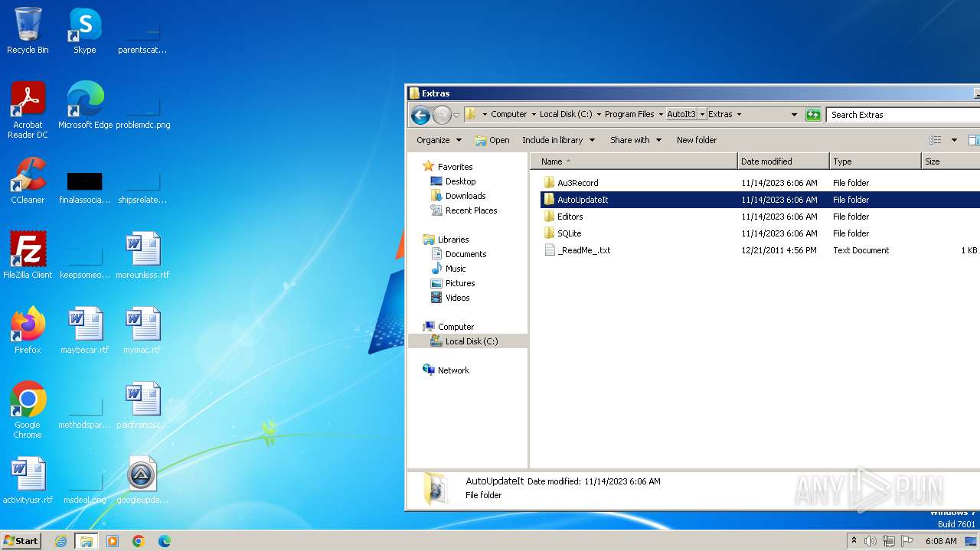Image resolution: width=980 pixels, height=551 pixels.
Task: Show the preview pane icon
Action: pos(974,140)
